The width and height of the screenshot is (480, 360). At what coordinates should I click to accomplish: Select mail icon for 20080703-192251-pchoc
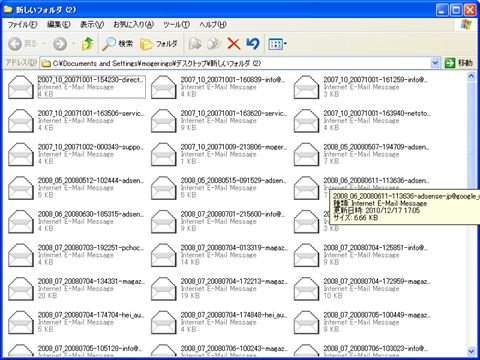[x=21, y=256]
